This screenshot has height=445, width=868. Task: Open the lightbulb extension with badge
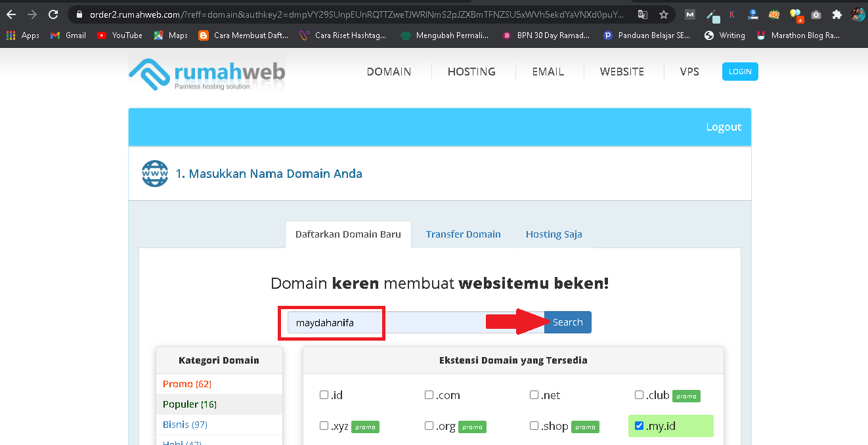[795, 14]
